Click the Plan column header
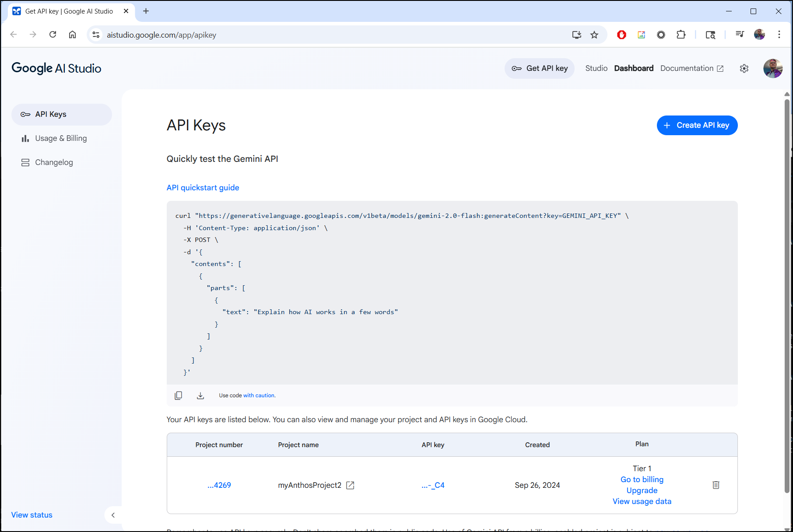This screenshot has height=532, width=793. [x=642, y=444]
